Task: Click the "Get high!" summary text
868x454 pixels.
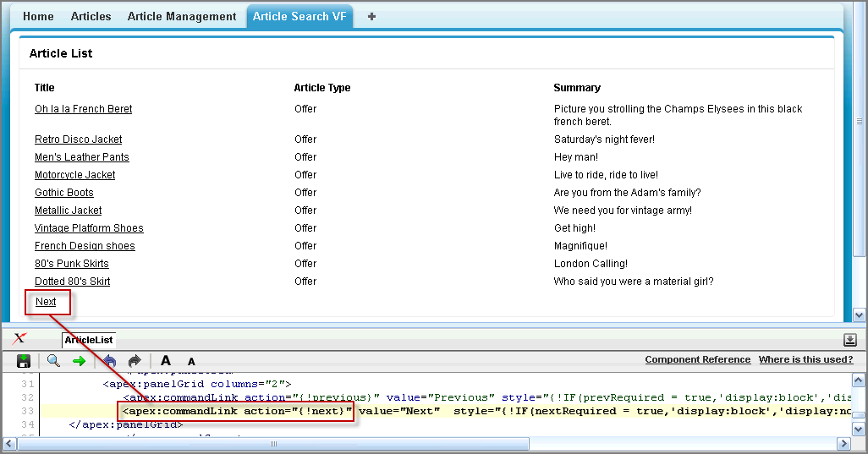Action: click(574, 227)
